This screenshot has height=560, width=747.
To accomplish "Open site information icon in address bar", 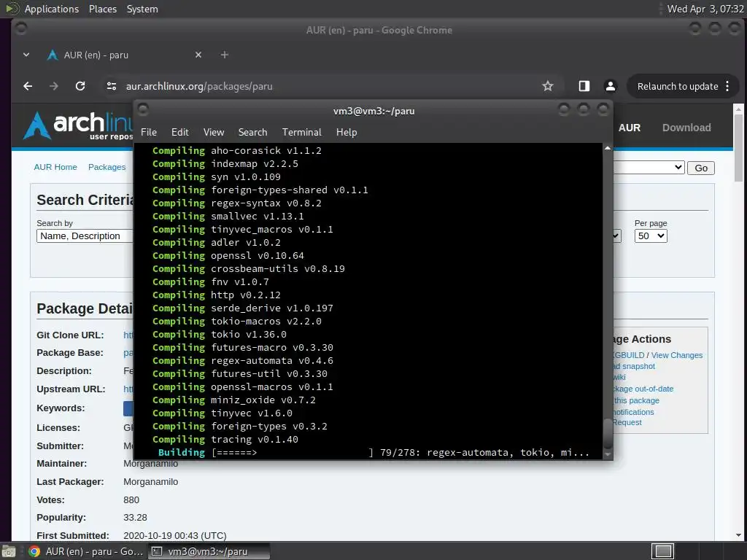I will point(112,86).
